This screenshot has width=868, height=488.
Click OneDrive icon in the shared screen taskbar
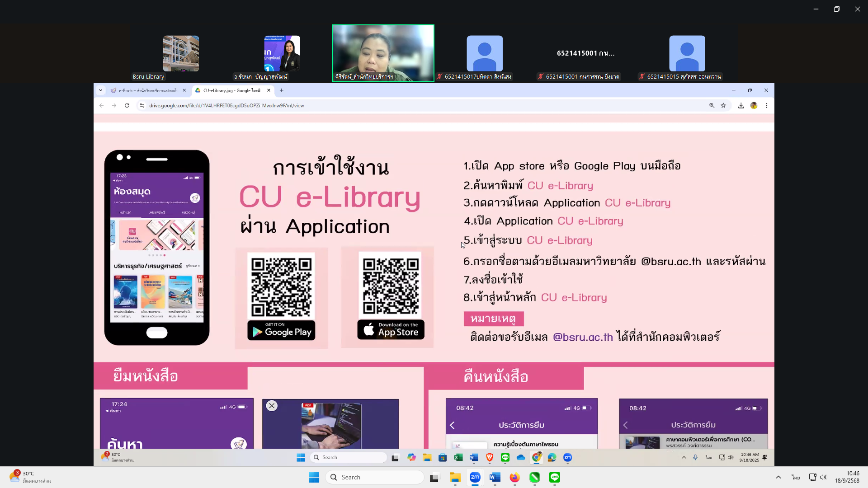[x=521, y=457]
